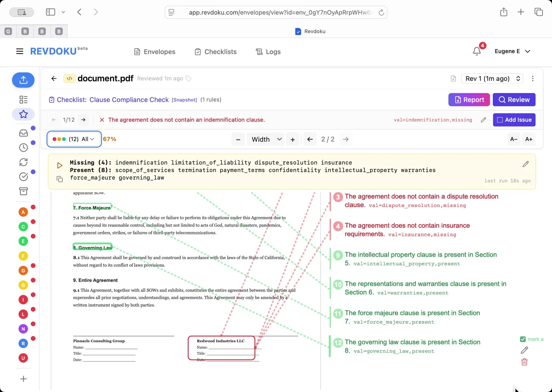Expand the Width zoom dropdown
552x392 pixels.
pyautogui.click(x=265, y=139)
